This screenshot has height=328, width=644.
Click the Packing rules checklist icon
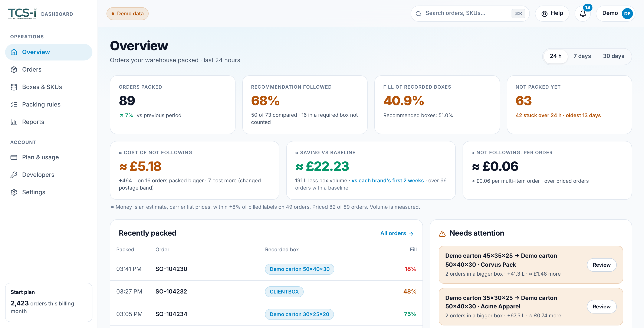click(x=14, y=105)
